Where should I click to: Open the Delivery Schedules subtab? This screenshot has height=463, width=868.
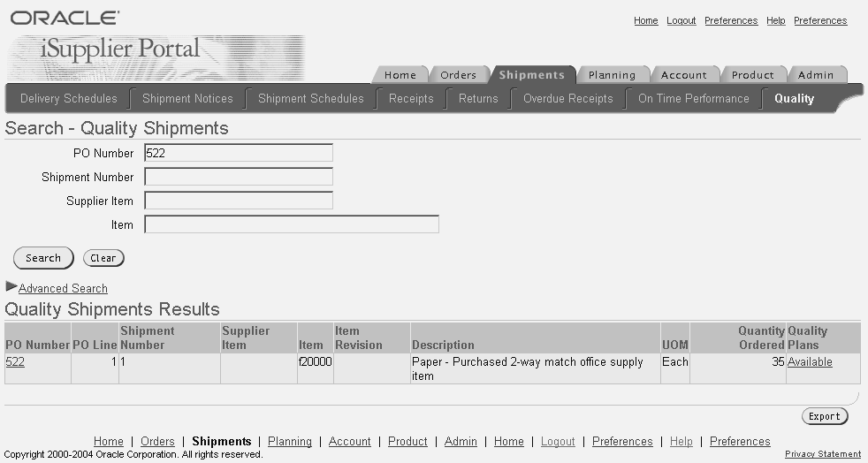(x=69, y=98)
